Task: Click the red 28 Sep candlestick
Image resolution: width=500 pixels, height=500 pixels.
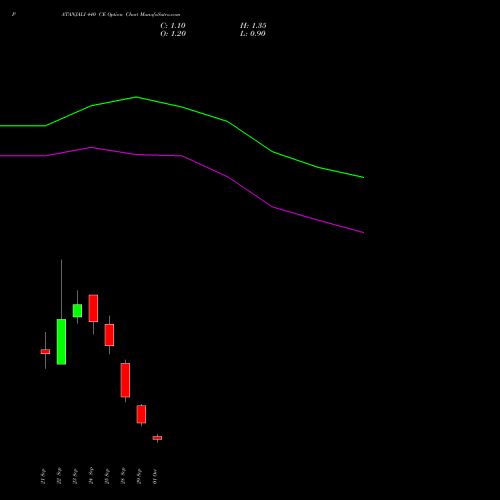Action: (x=125, y=380)
